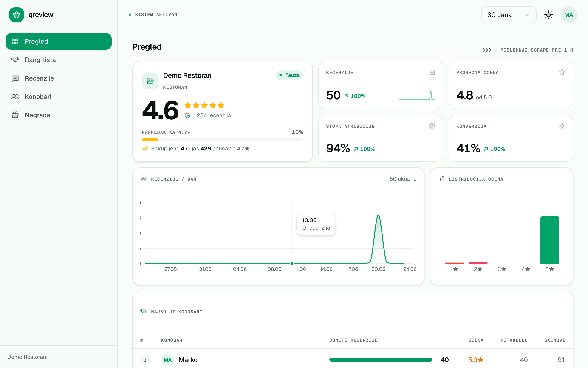Click the trophy icon beside Najbolji konobari
This screenshot has width=588, height=368.
[x=144, y=311]
